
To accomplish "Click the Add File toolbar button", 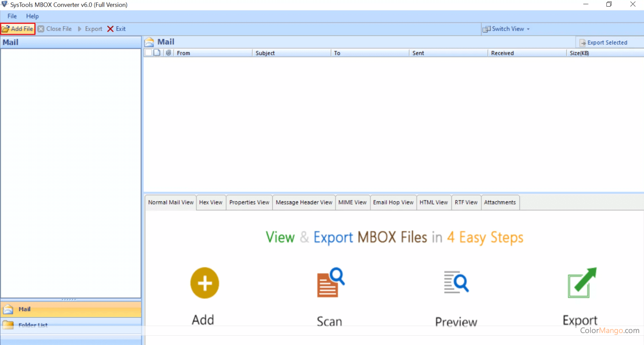I will [18, 29].
